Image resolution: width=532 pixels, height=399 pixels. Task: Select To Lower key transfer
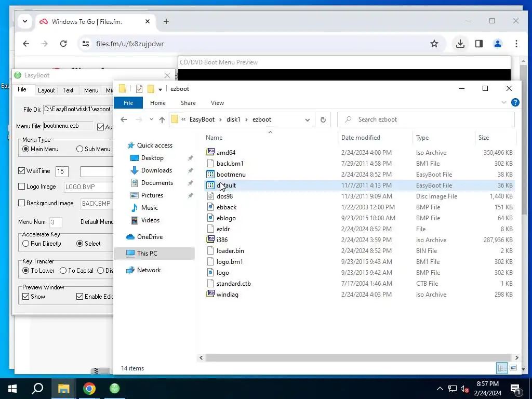pyautogui.click(x=25, y=270)
